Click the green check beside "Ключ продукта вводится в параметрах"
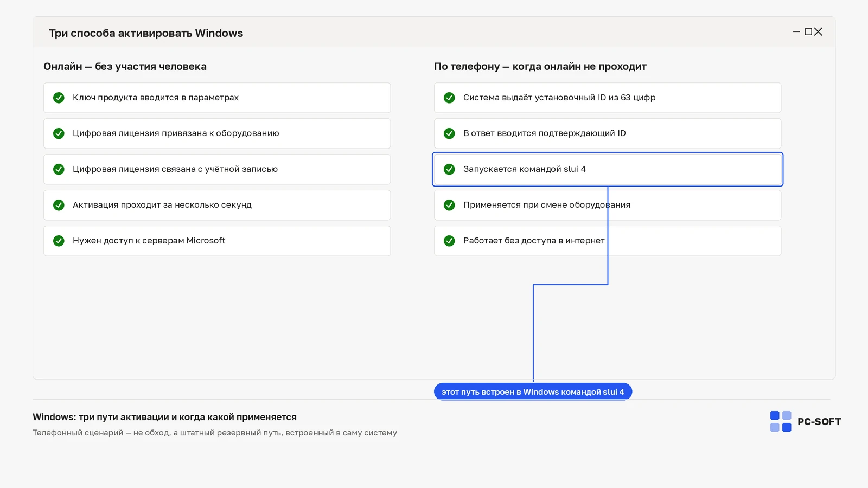 (x=59, y=98)
